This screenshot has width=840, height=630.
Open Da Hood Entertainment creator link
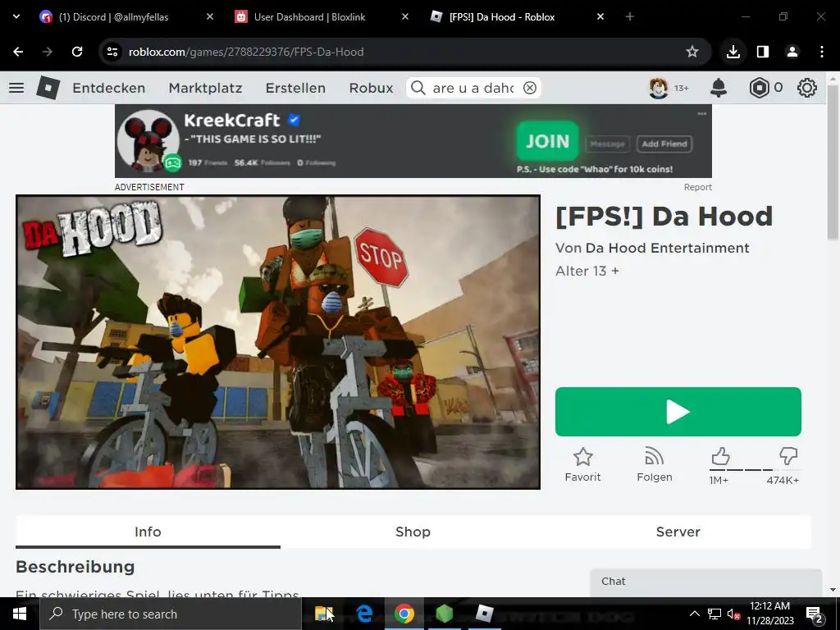[x=667, y=248]
